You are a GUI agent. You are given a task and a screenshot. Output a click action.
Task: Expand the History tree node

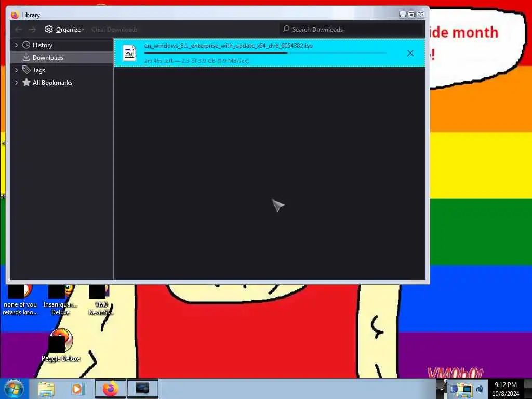pos(16,45)
